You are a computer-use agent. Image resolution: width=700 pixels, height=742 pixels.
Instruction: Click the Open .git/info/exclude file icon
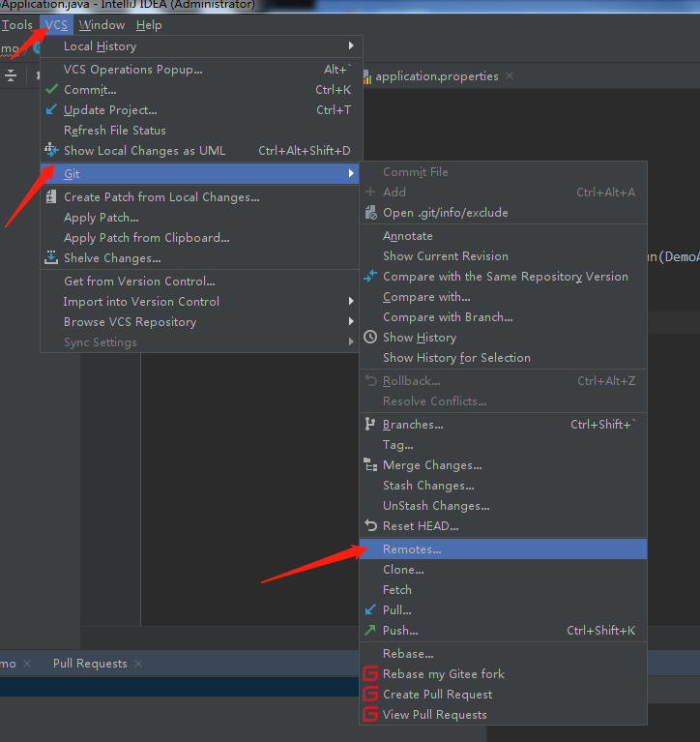[371, 213]
